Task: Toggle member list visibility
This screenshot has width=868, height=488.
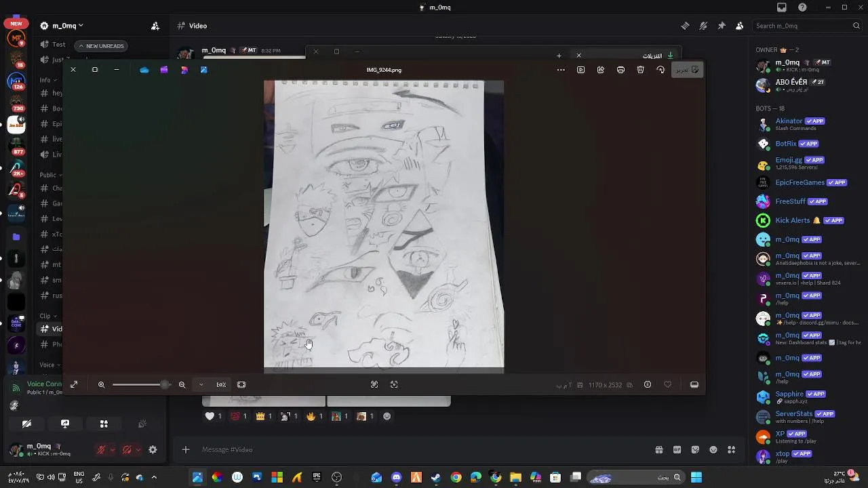Action: point(740,26)
